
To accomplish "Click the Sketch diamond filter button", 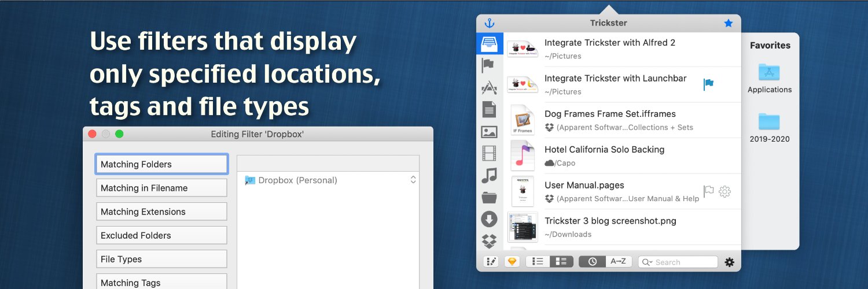I will (512, 261).
